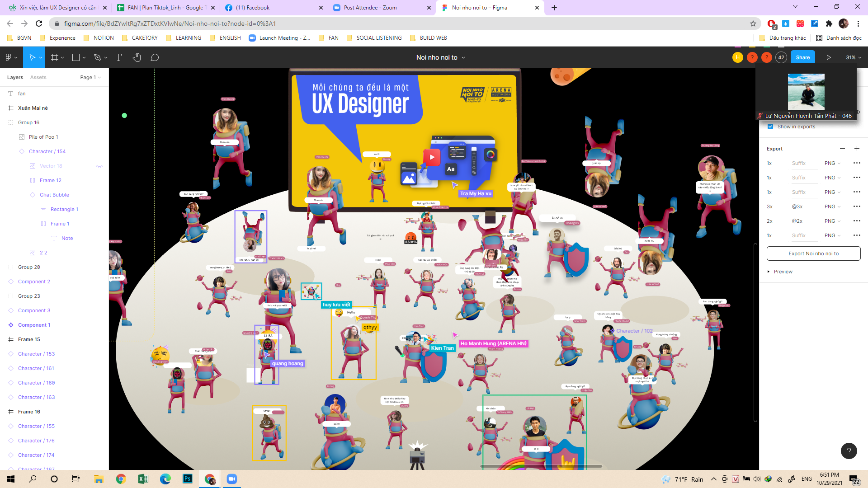The height and width of the screenshot is (488, 868).
Task: Select the Chat Bubble layer
Action: point(54,195)
